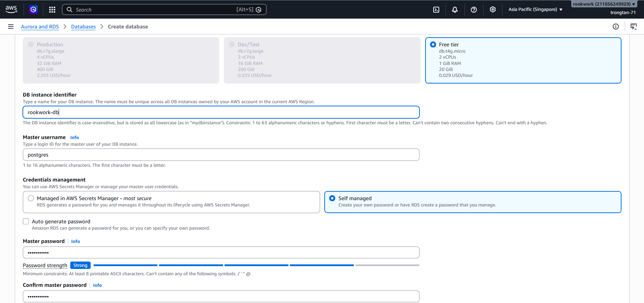Focus the AWS search field

click(164, 9)
